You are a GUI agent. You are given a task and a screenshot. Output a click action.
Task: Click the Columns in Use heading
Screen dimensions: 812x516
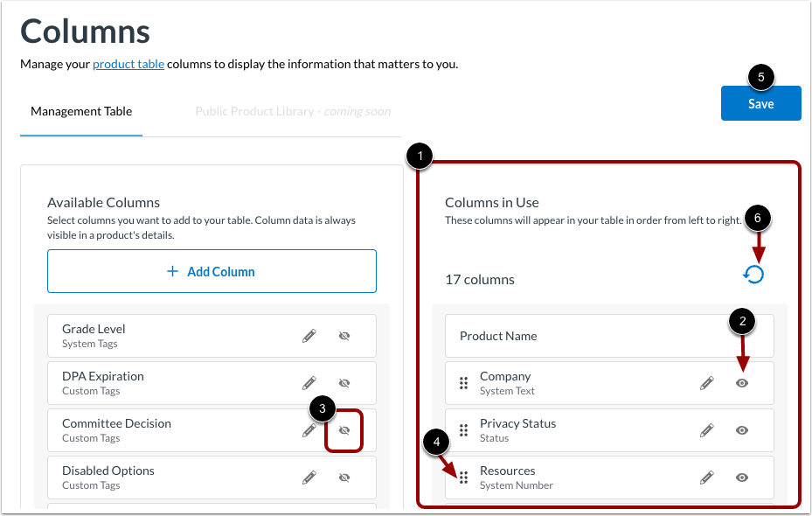[x=492, y=203]
